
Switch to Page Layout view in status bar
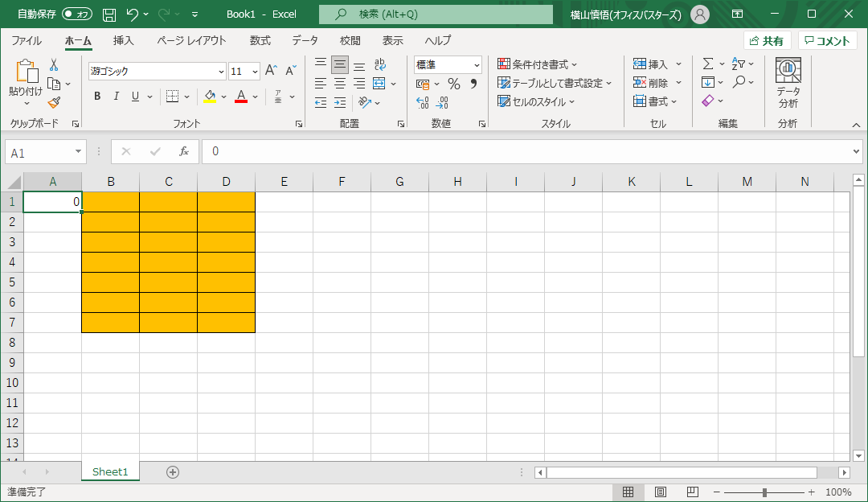point(660,492)
